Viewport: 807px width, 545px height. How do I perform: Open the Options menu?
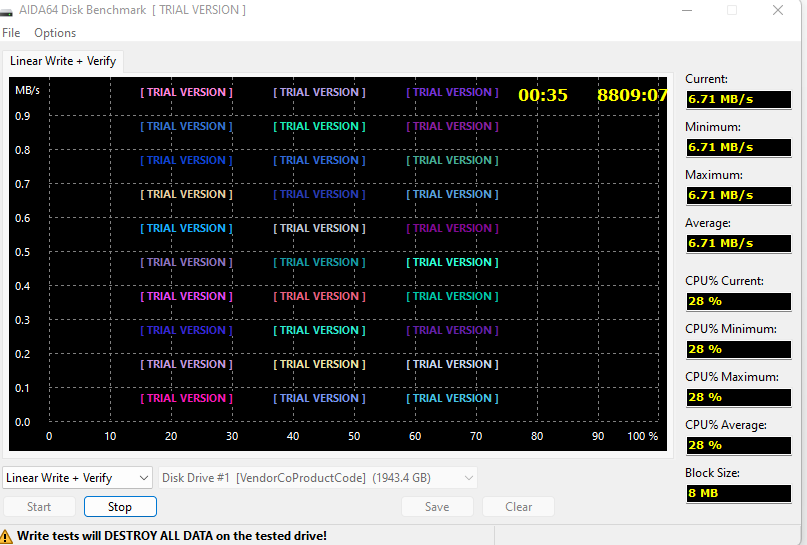(x=55, y=33)
